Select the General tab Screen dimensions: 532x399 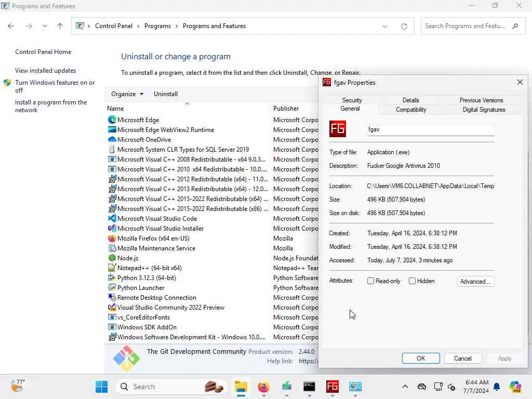[350, 109]
